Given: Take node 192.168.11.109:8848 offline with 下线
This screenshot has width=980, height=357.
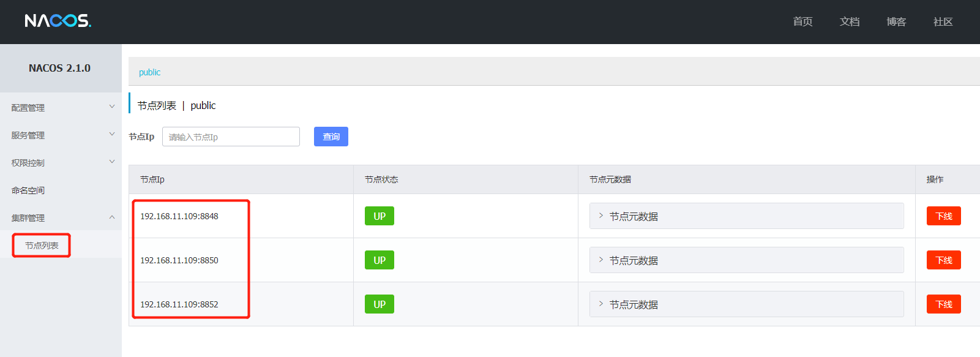Looking at the screenshot, I should coord(943,216).
